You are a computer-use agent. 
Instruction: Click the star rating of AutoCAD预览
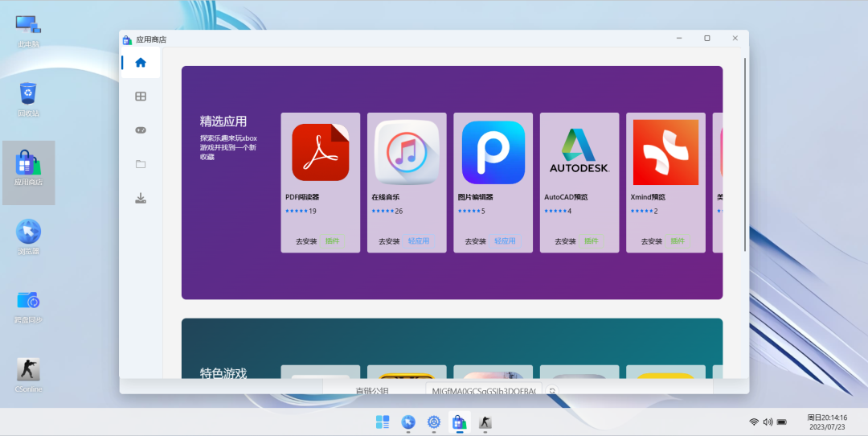pos(558,211)
